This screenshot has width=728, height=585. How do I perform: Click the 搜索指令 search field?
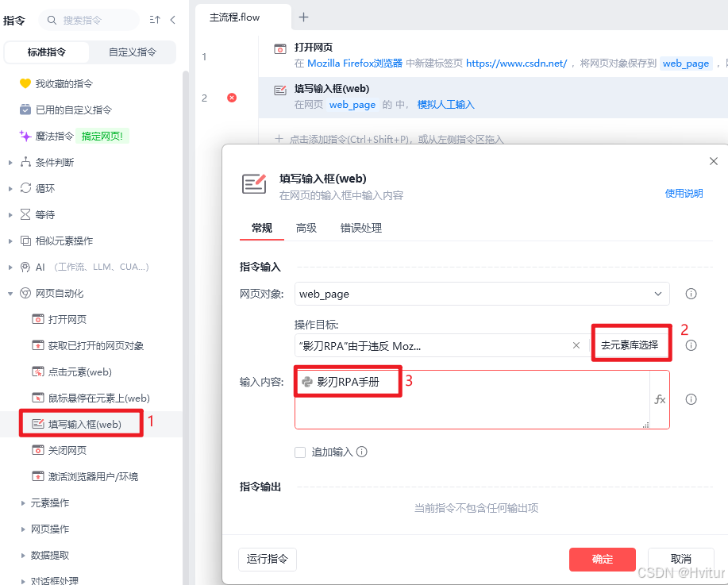[x=89, y=20]
